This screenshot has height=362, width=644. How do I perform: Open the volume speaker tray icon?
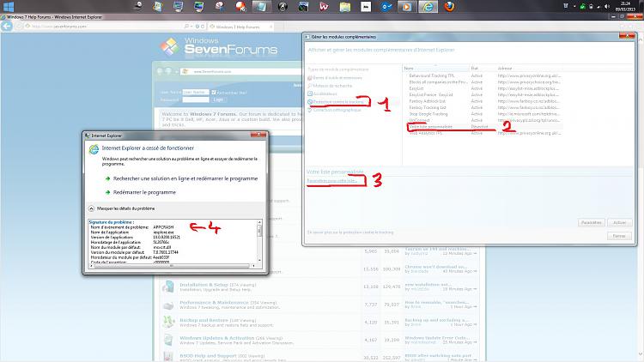pyautogui.click(x=606, y=6)
